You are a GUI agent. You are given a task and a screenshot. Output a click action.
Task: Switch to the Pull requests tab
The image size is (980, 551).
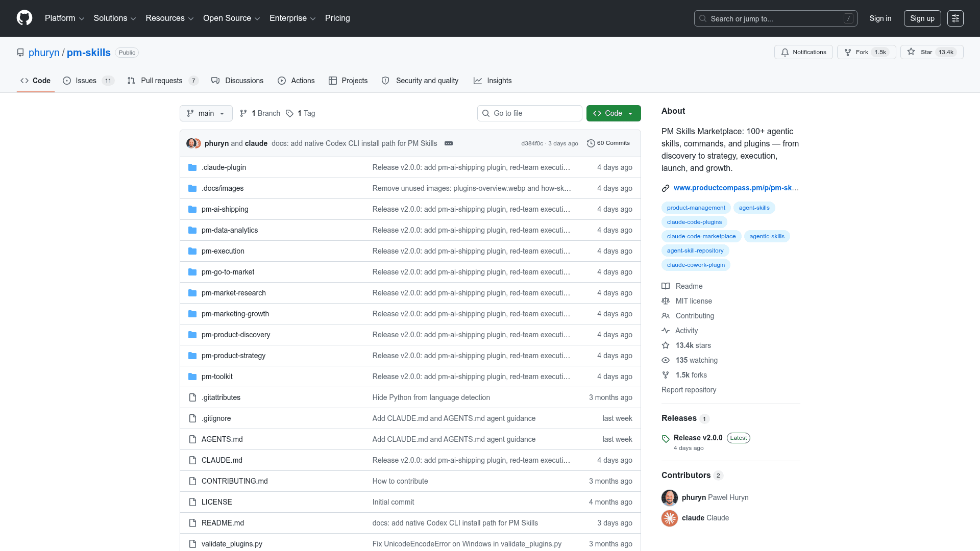[163, 81]
